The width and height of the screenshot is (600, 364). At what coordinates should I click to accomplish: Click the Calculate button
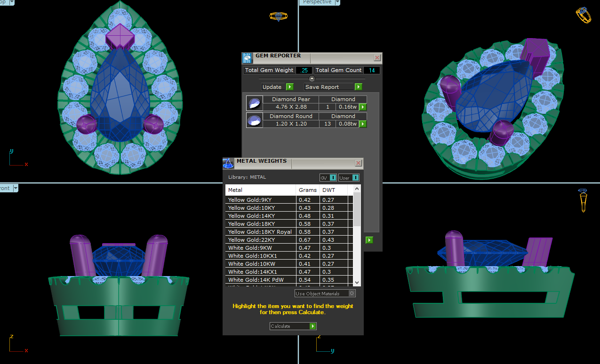pos(293,326)
